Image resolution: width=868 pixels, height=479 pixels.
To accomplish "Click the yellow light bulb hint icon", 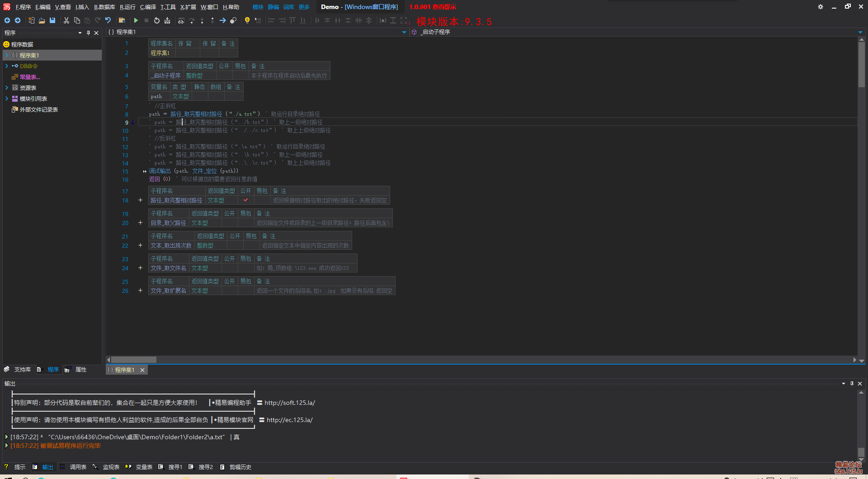I will pos(247,20).
